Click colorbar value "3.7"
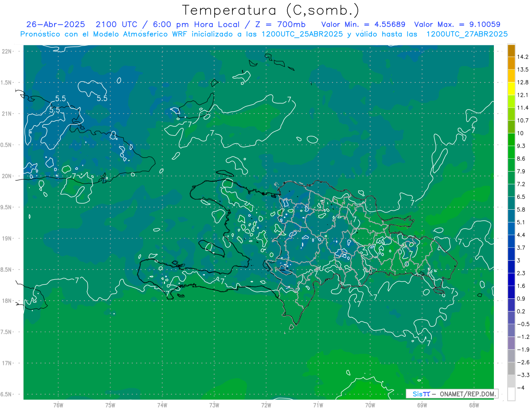Image resolution: width=532 pixels, height=411 pixels. (521, 247)
